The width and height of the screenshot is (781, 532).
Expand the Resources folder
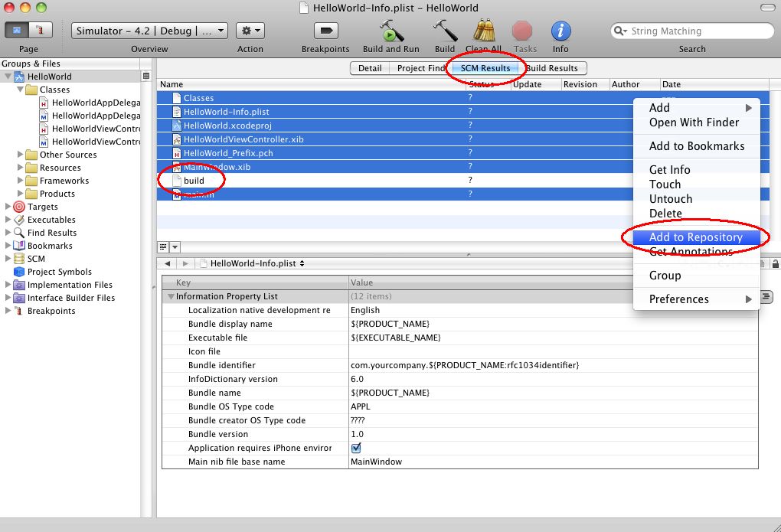(x=20, y=168)
